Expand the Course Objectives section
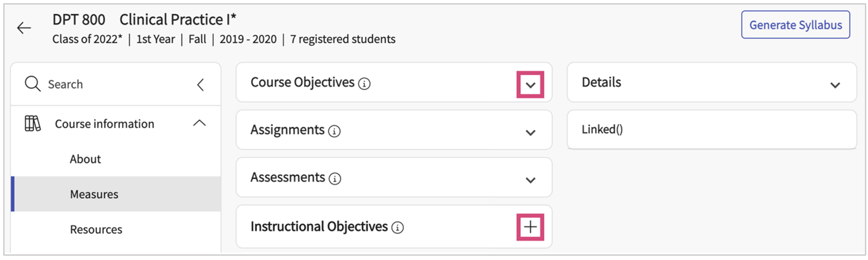This screenshot has width=868, height=260. pos(530,85)
